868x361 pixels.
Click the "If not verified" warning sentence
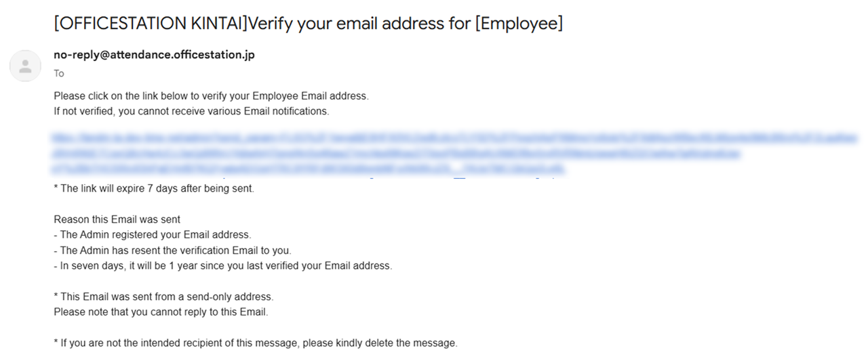[x=191, y=111]
